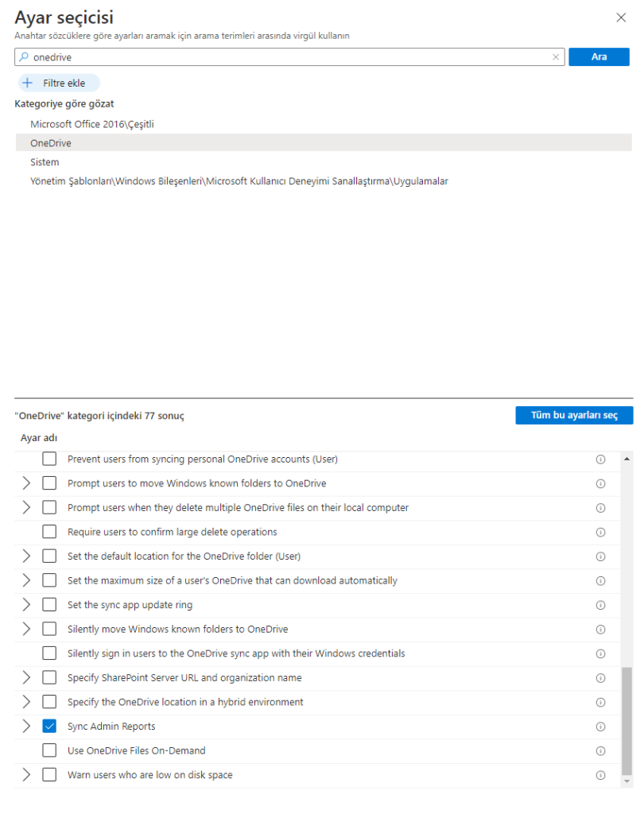Click info icon for Specify SharePoint Server URL setting

pos(600,678)
